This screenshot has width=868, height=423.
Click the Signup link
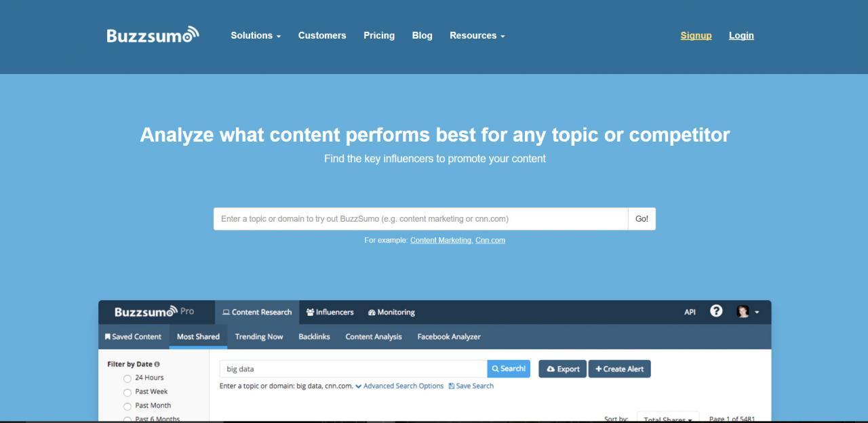(x=696, y=35)
